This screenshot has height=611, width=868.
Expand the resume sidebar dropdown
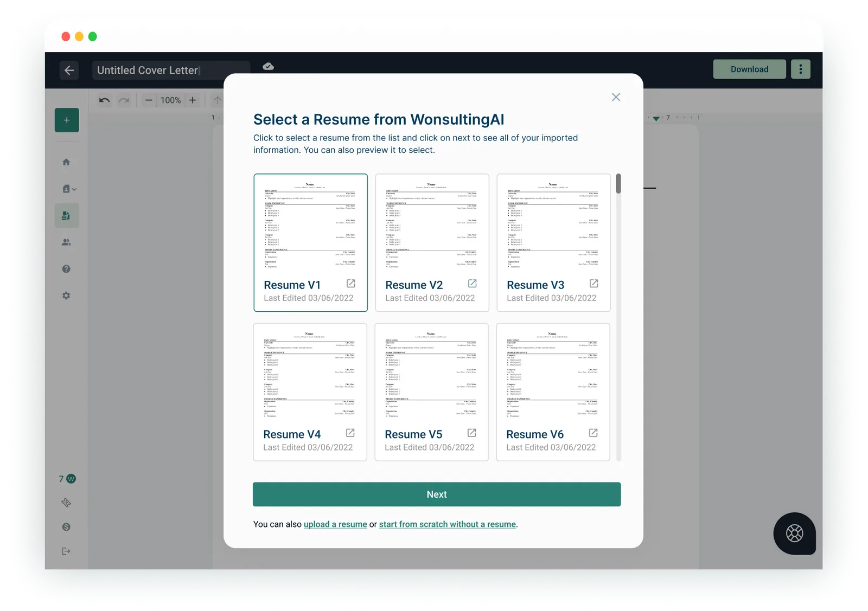click(x=69, y=189)
